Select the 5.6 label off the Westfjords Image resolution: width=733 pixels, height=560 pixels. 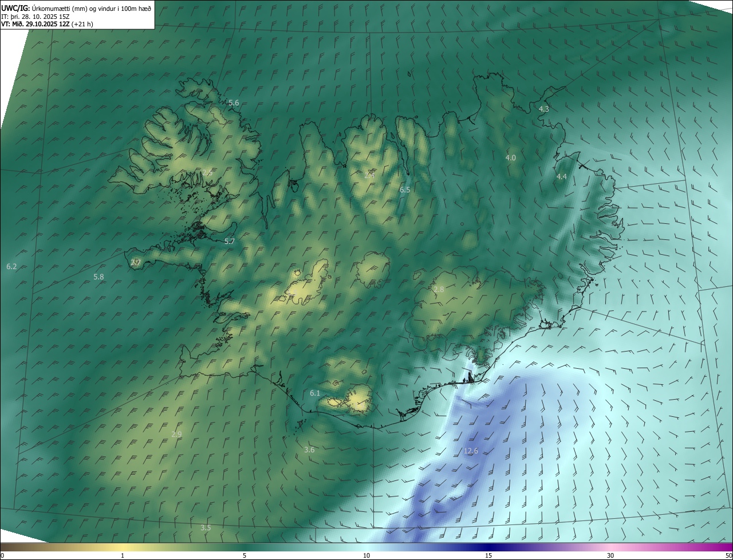tap(234, 103)
